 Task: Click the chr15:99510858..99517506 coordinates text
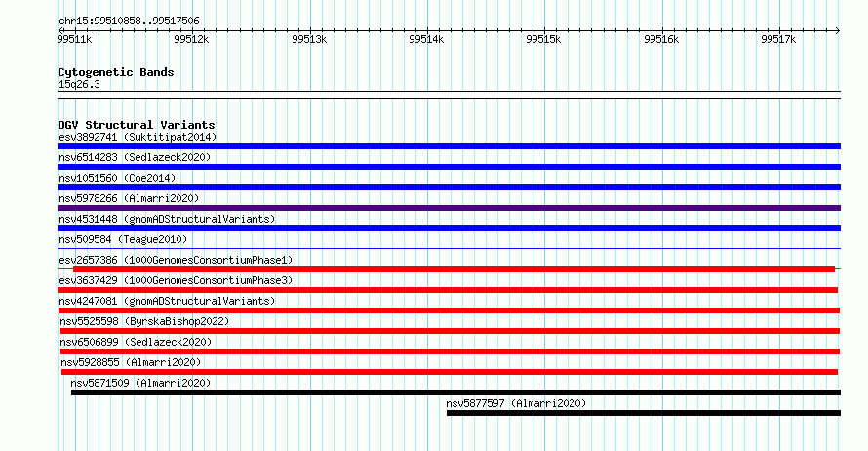click(x=129, y=20)
